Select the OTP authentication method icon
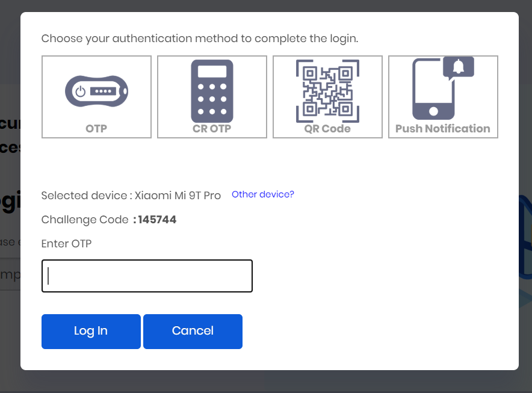The image size is (532, 393). (x=96, y=90)
